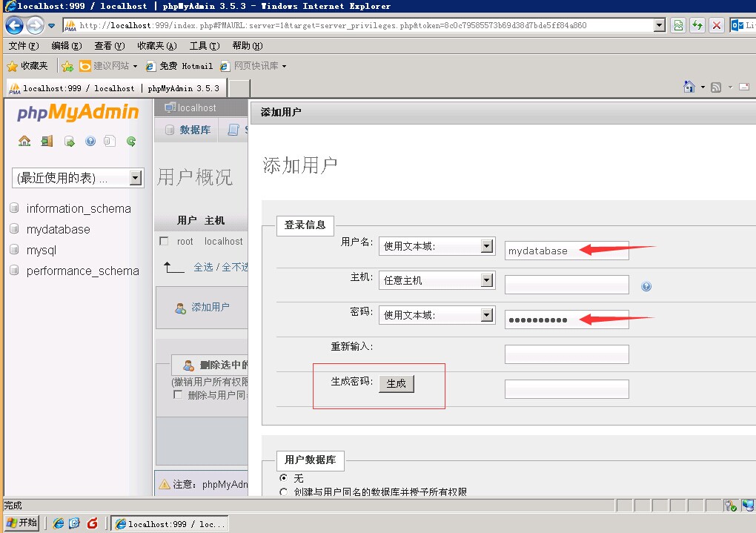This screenshot has height=533, width=756.
Task: Check the root localhost user checkbox
Action: 164,241
